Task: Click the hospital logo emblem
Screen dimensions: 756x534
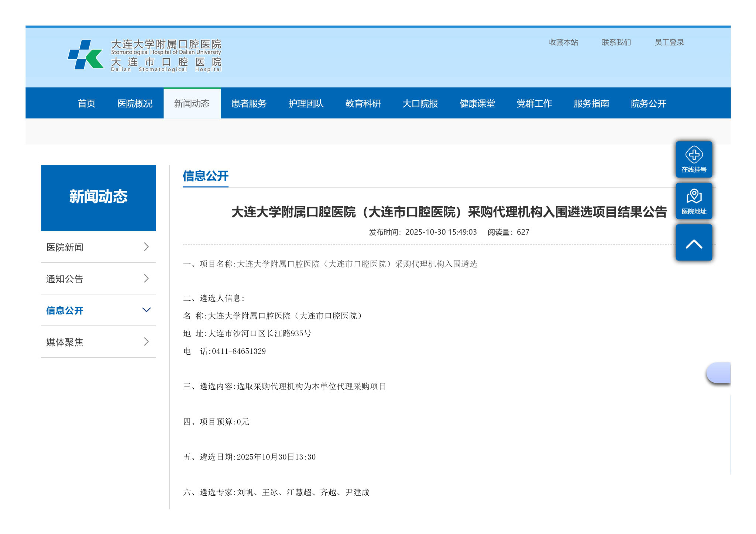Action: (86, 55)
